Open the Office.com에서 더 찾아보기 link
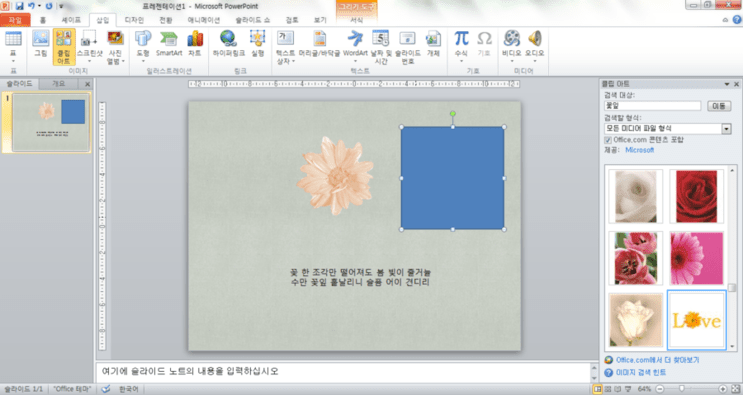743x395 pixels. click(x=658, y=360)
